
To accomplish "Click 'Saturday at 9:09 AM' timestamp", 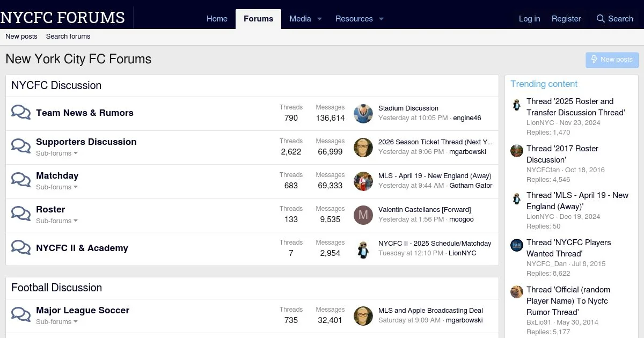I will 409,320.
